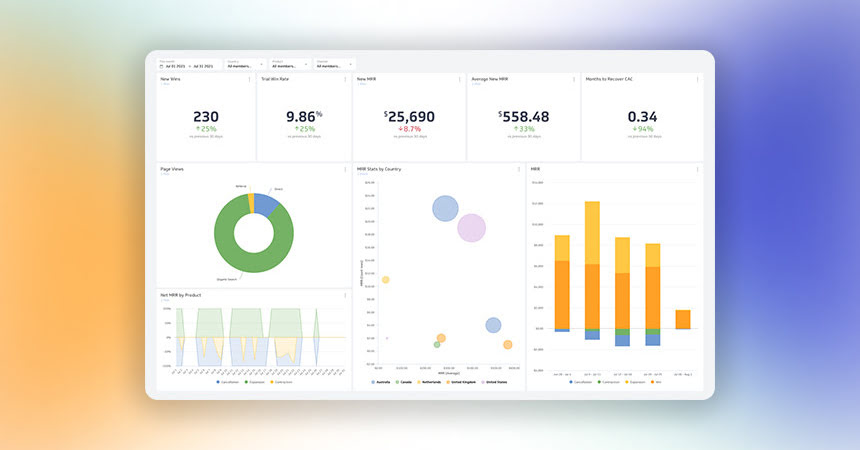This screenshot has height=450, width=860.
Task: Click the green 94% decrease indicator
Action: coord(643,129)
